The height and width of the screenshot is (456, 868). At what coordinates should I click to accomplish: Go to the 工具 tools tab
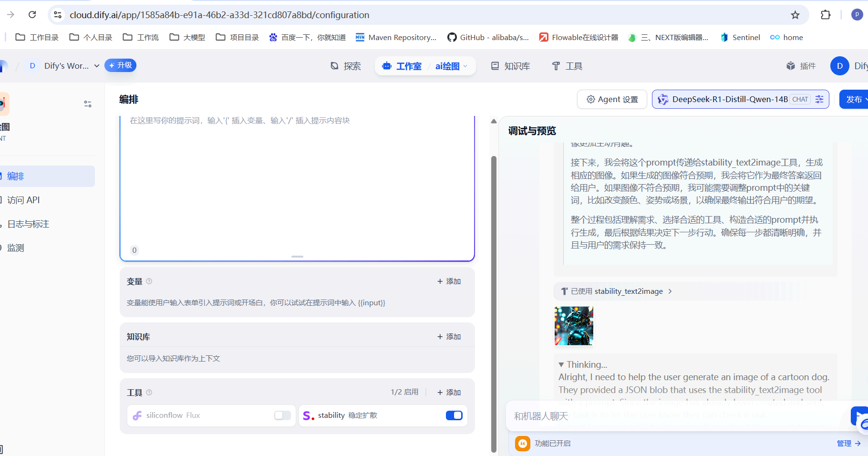click(x=567, y=66)
